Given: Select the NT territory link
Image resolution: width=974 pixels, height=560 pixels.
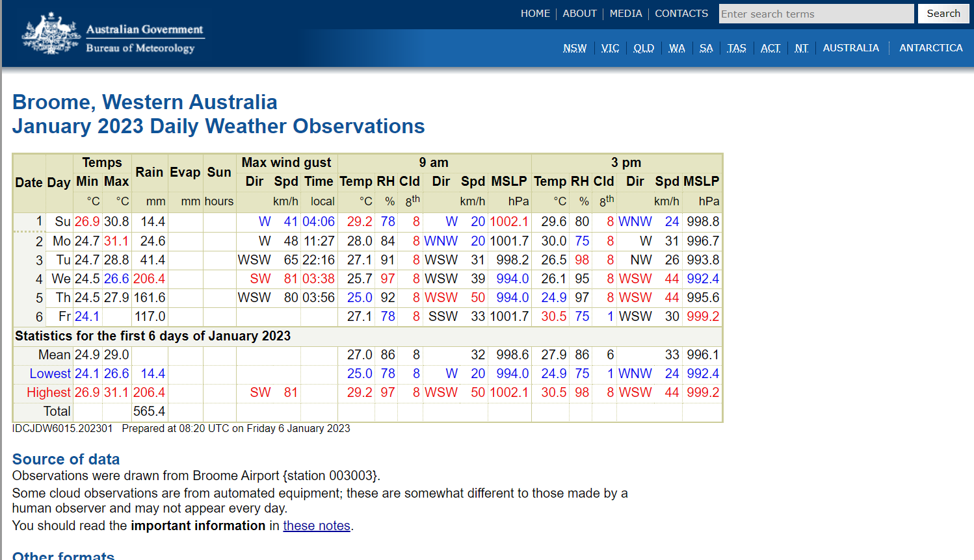Looking at the screenshot, I should click(x=801, y=48).
